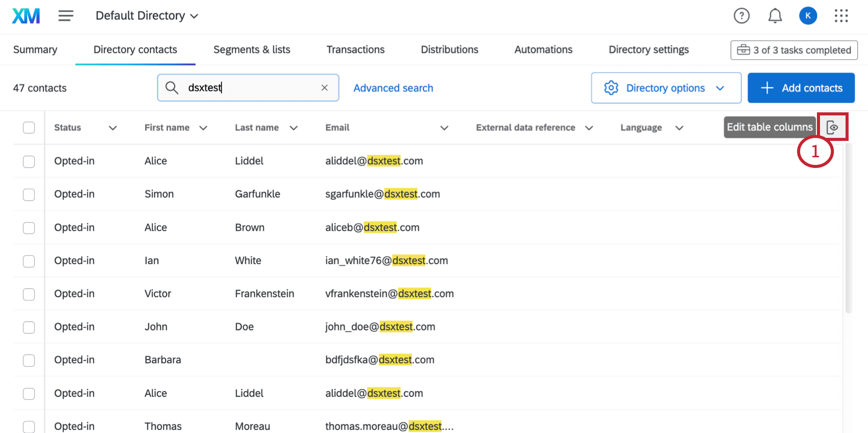This screenshot has height=433, width=868.
Task: Open the notifications bell
Action: (x=775, y=16)
